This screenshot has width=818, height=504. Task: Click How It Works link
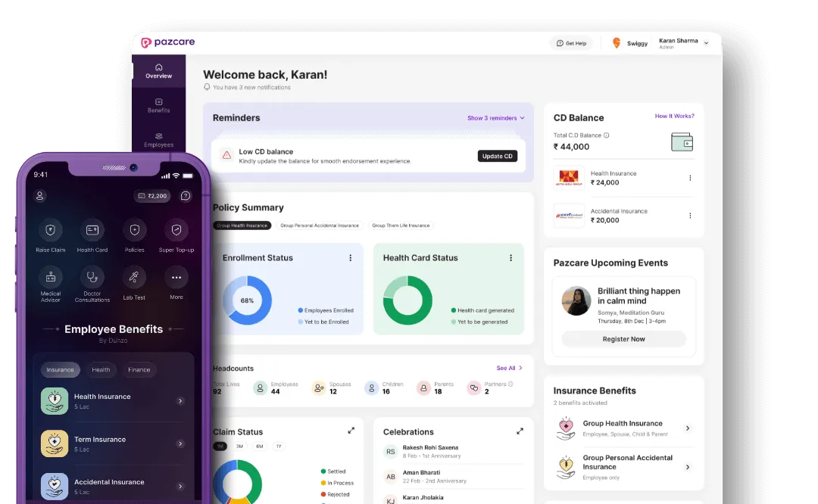point(675,117)
